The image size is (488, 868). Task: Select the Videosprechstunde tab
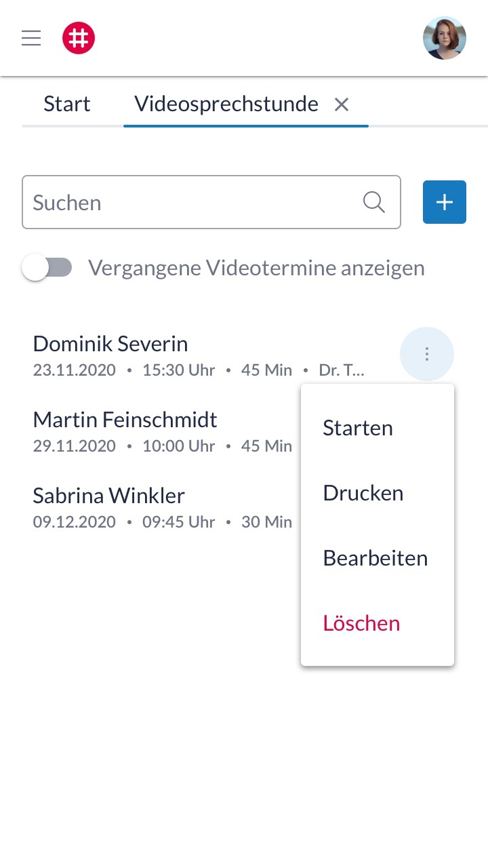click(226, 104)
